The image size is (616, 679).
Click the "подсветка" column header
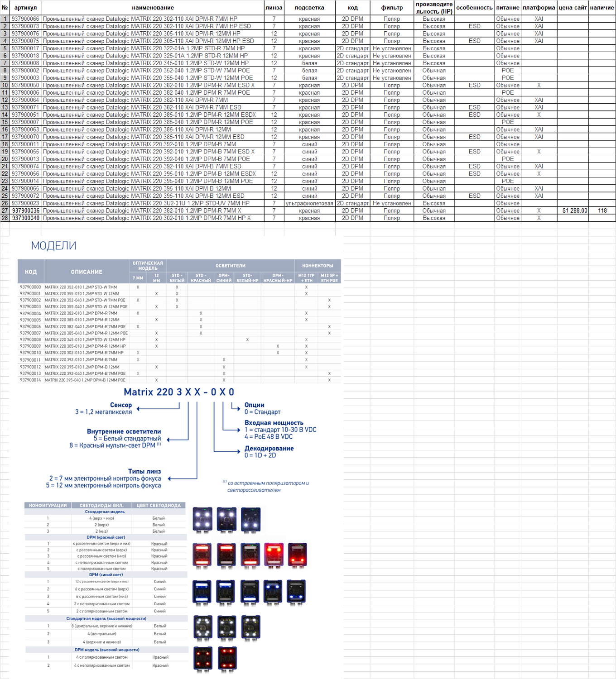coord(309,8)
